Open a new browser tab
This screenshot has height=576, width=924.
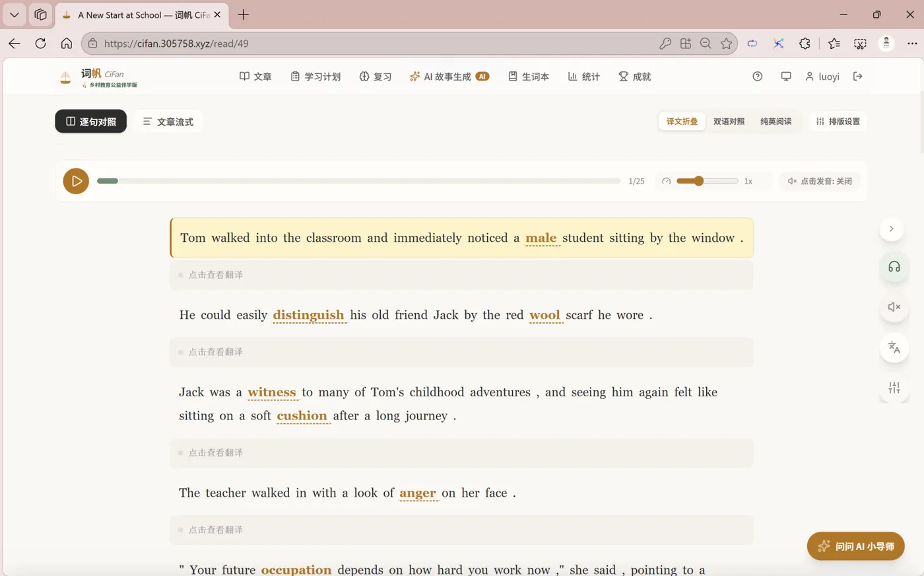click(x=244, y=15)
